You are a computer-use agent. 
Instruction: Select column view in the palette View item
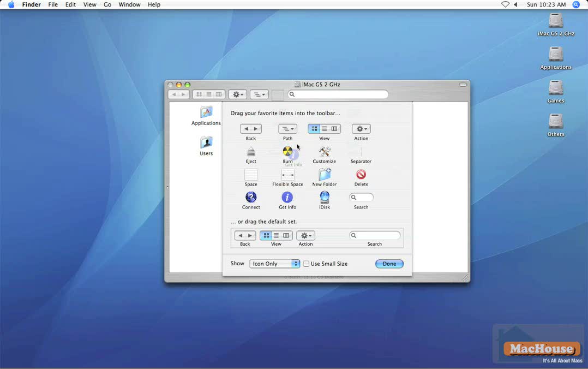coord(334,129)
